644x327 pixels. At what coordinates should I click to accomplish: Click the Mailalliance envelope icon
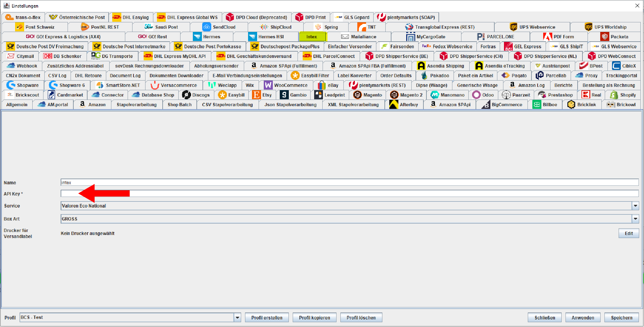tap(345, 37)
